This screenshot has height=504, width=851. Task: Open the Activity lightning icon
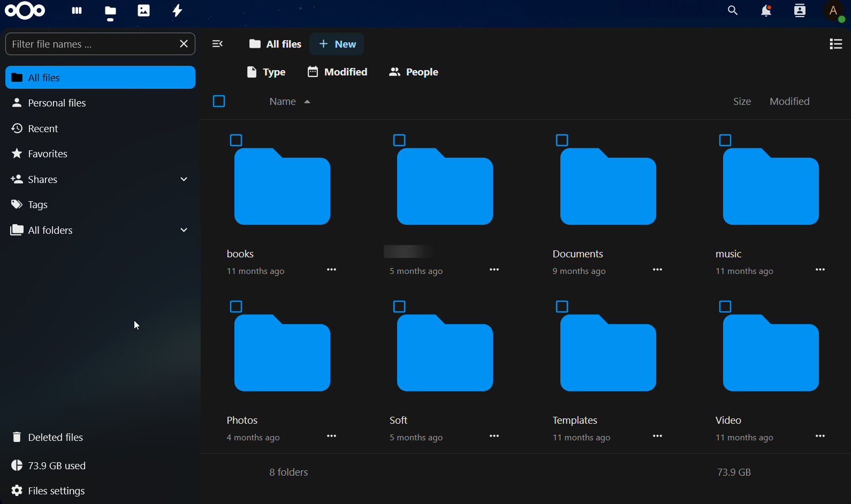(177, 11)
